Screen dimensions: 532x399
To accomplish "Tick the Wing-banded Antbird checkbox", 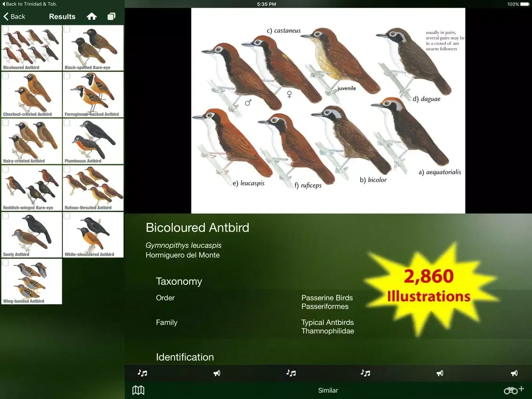I will click(6, 263).
